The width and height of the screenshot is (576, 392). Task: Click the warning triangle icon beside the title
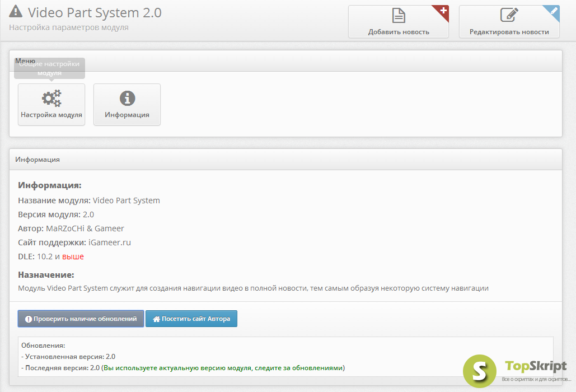click(16, 11)
